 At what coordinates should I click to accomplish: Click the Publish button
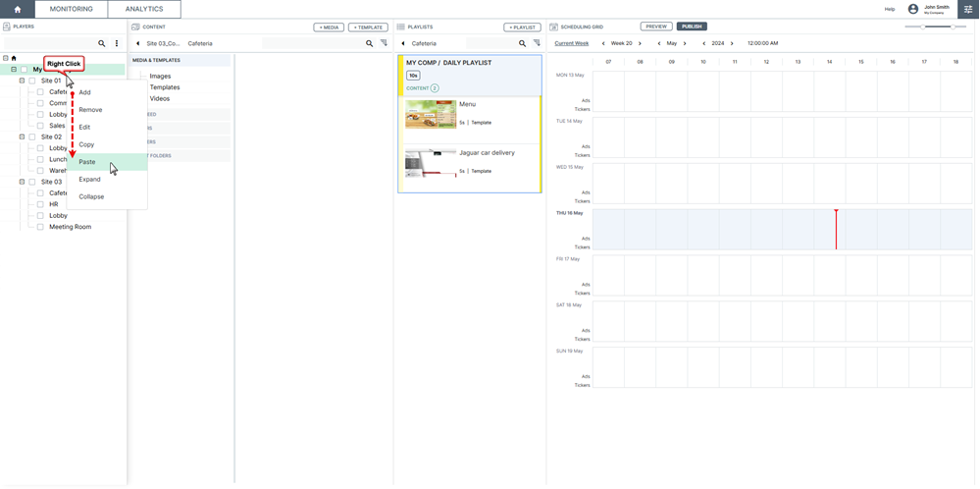[692, 27]
